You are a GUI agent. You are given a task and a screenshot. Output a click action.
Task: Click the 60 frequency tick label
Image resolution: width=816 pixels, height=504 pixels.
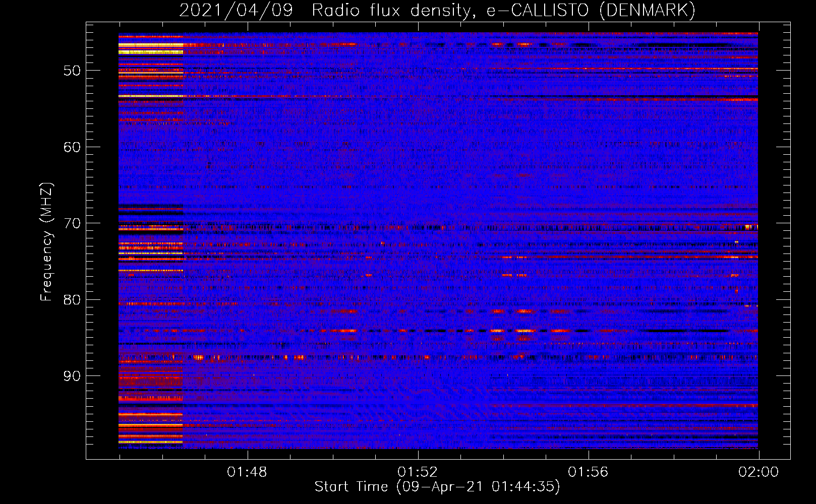[72, 147]
